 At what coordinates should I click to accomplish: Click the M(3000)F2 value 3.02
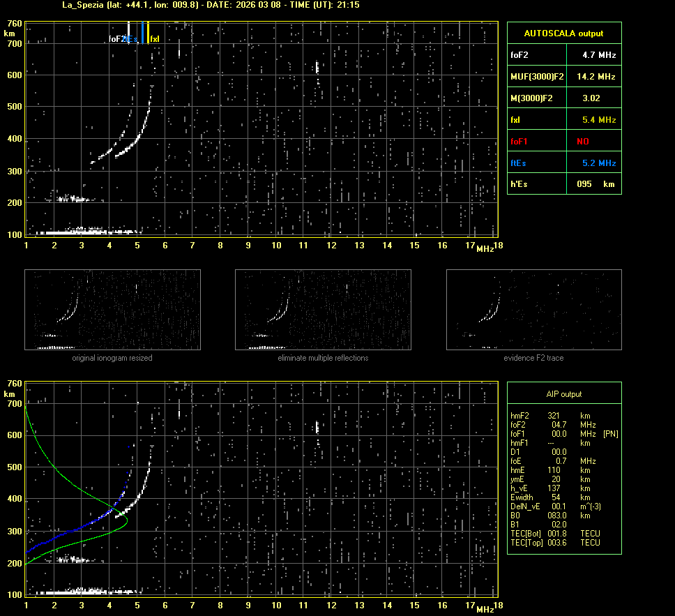point(591,98)
